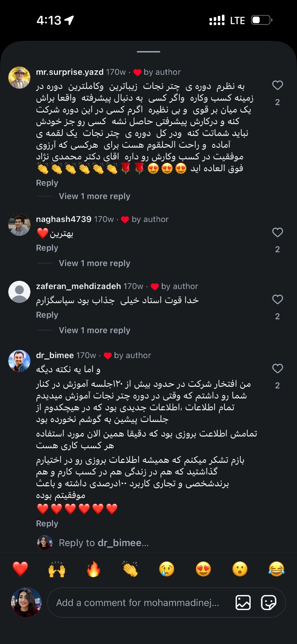Add the fire emoji reaction

coord(93,569)
